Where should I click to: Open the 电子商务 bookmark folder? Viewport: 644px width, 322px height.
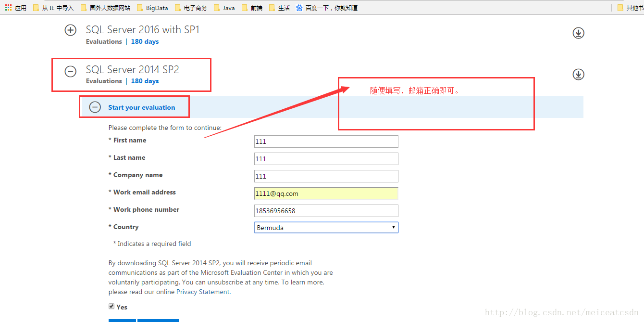191,8
